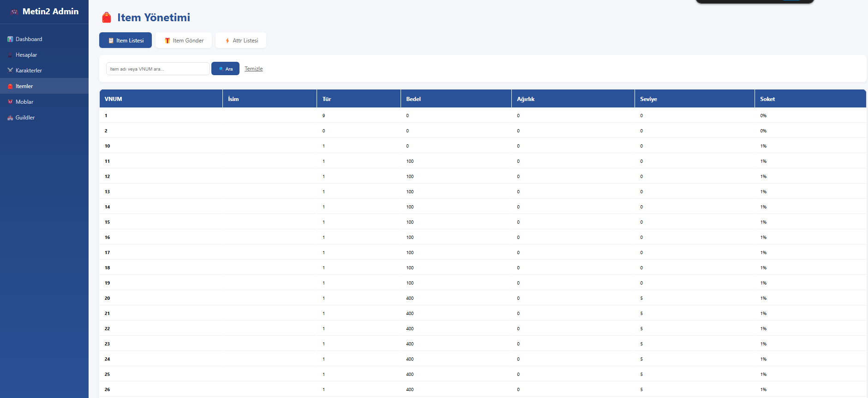Image resolution: width=868 pixels, height=398 pixels.
Task: Click VNUM 17 row number
Action: (x=108, y=253)
